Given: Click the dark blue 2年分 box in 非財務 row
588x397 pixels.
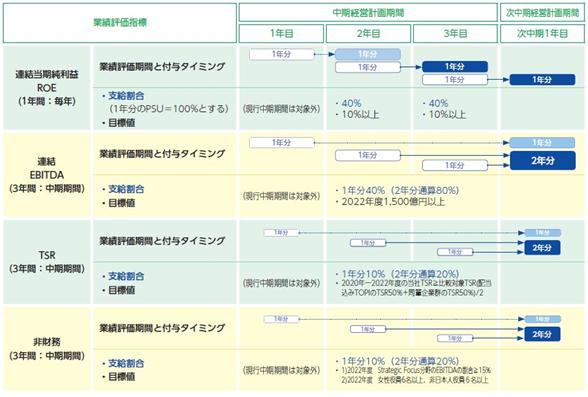Looking at the screenshot, I should tap(542, 334).
